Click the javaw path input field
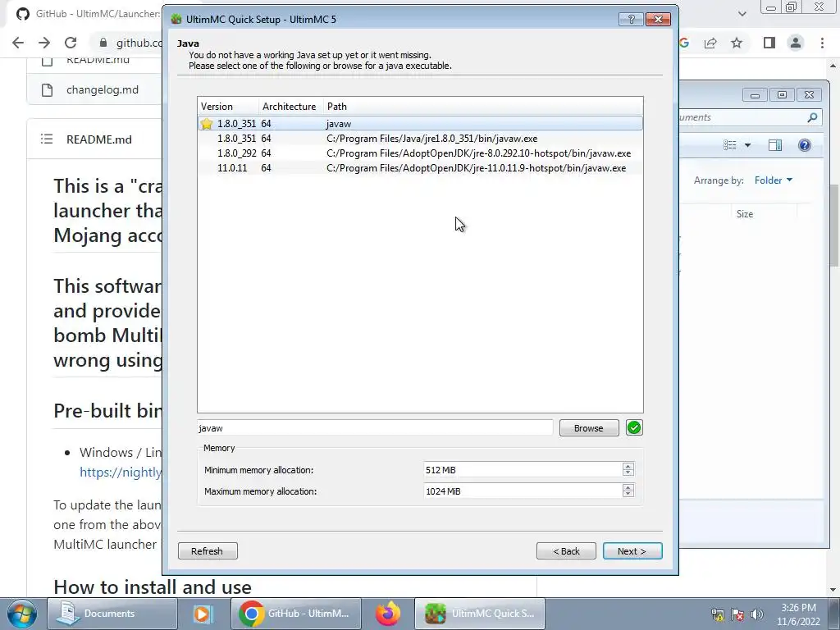The image size is (840, 630). coord(375,428)
